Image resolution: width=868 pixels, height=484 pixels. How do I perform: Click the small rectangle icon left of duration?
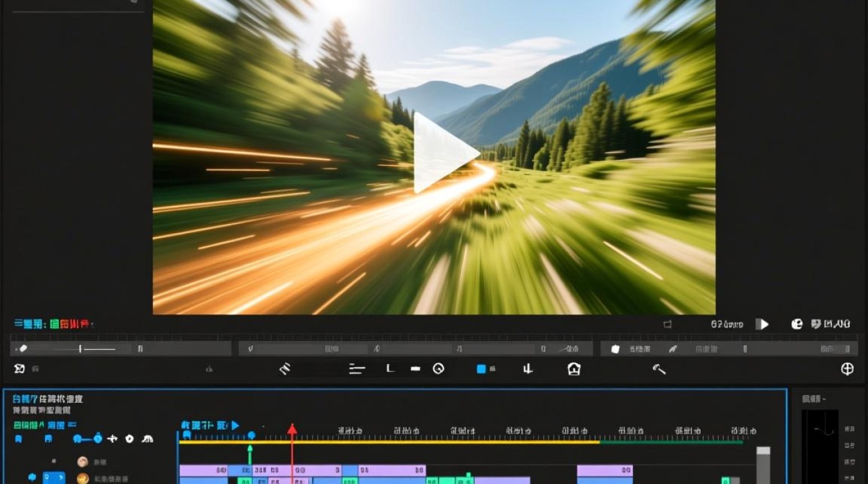click(668, 325)
